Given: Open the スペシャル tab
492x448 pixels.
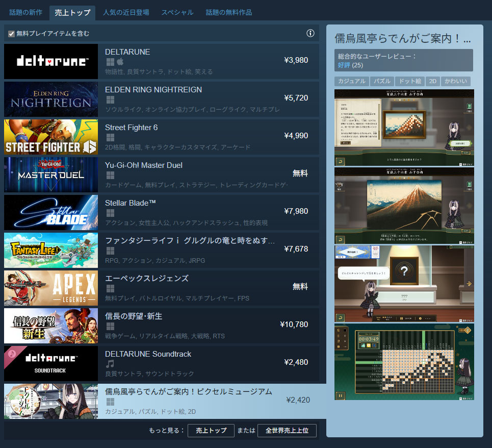Looking at the screenshot, I should tap(177, 13).
